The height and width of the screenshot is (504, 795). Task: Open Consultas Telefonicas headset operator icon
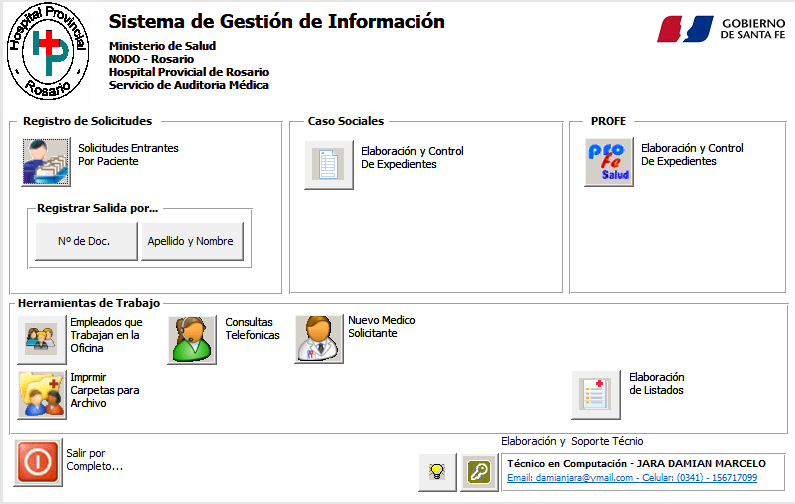192,340
